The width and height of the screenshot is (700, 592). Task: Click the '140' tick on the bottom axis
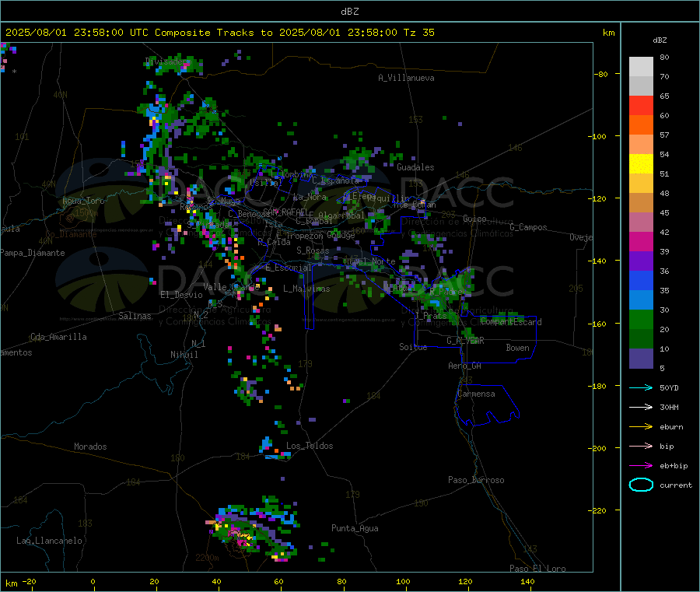point(527,581)
